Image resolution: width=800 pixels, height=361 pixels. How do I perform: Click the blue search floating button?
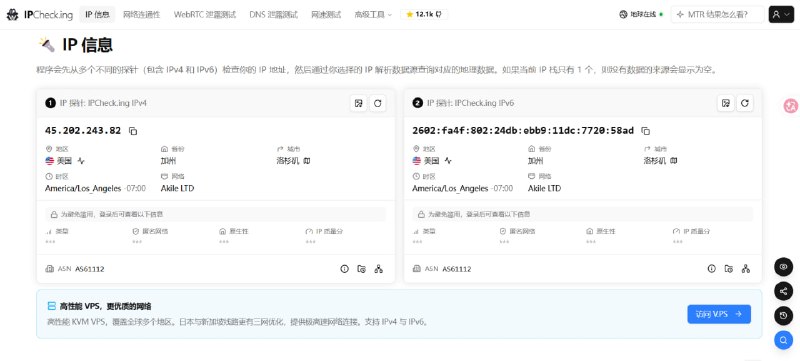pyautogui.click(x=784, y=340)
